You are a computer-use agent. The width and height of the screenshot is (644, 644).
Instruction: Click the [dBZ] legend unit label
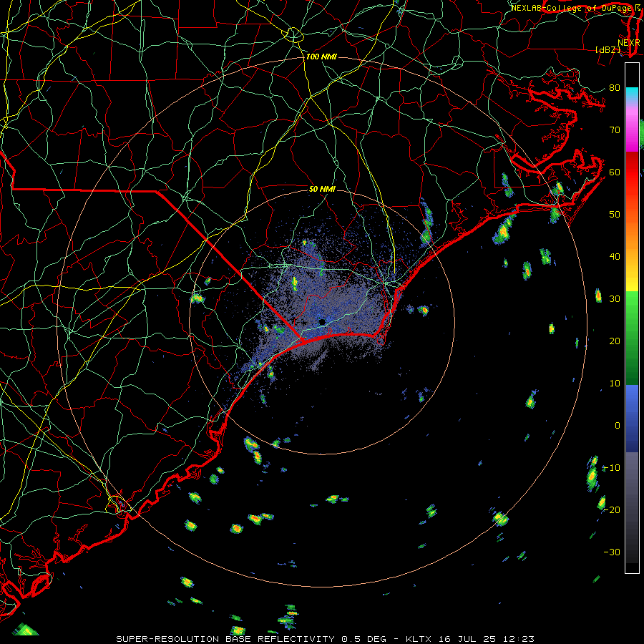[x=608, y=50]
